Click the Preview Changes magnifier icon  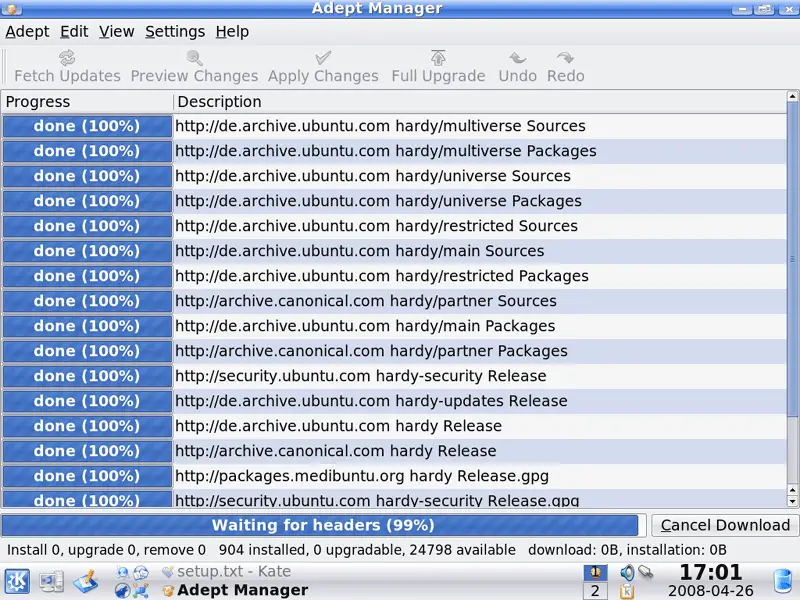[x=194, y=58]
